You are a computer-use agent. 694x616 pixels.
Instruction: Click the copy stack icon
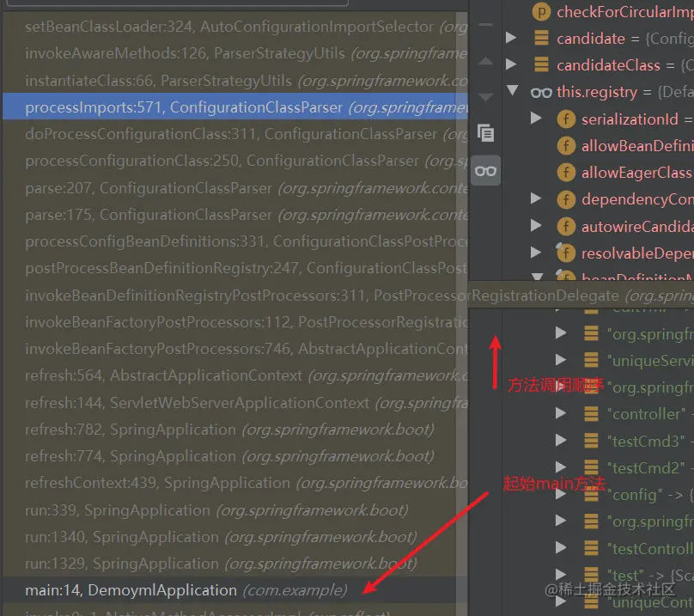click(485, 133)
